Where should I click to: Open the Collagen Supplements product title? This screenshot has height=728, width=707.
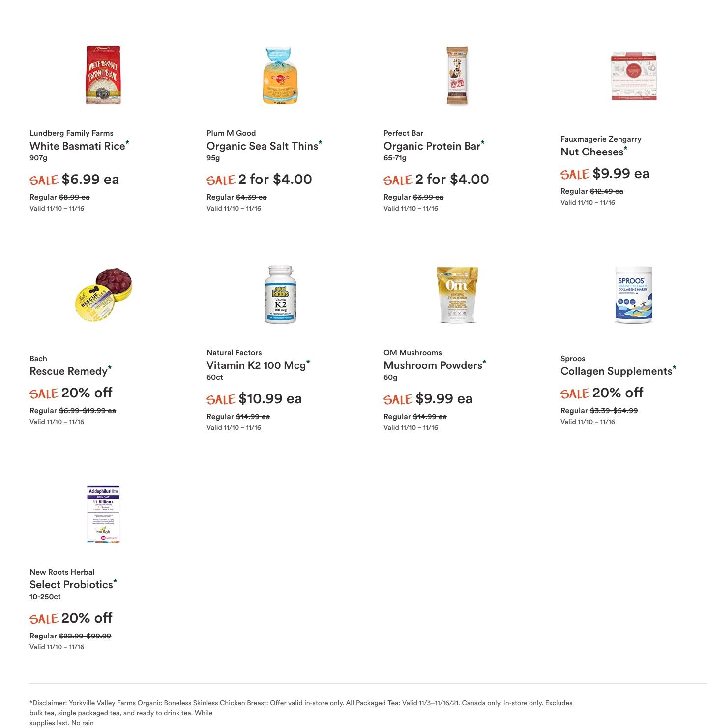(616, 371)
